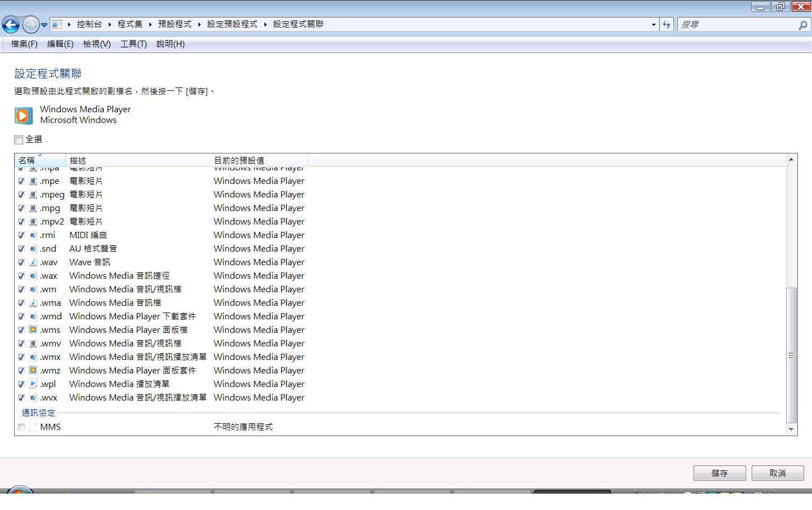Open the 檢視(V) menu
The width and height of the screenshot is (812, 510).
97,44
